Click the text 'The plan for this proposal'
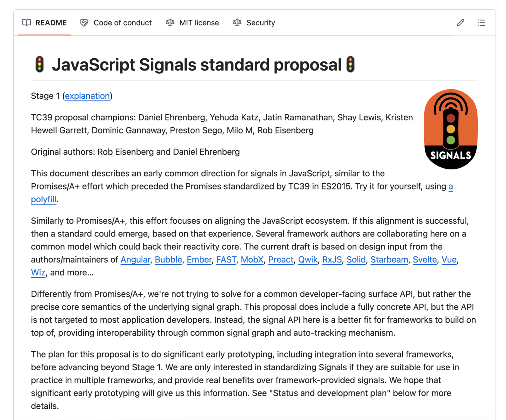 (x=81, y=354)
